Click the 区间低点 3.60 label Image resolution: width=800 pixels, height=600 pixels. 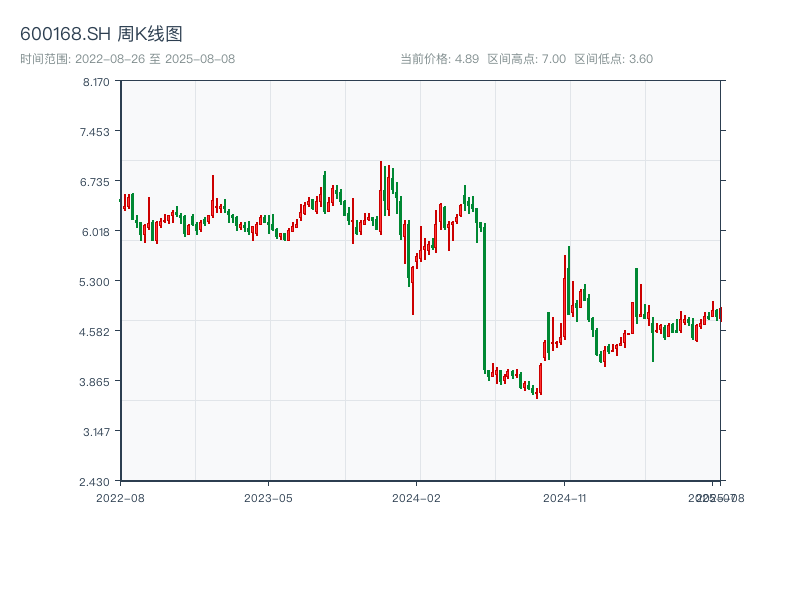point(613,59)
